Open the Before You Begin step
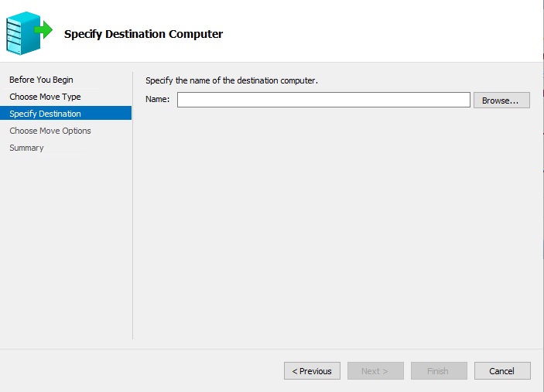 point(41,80)
